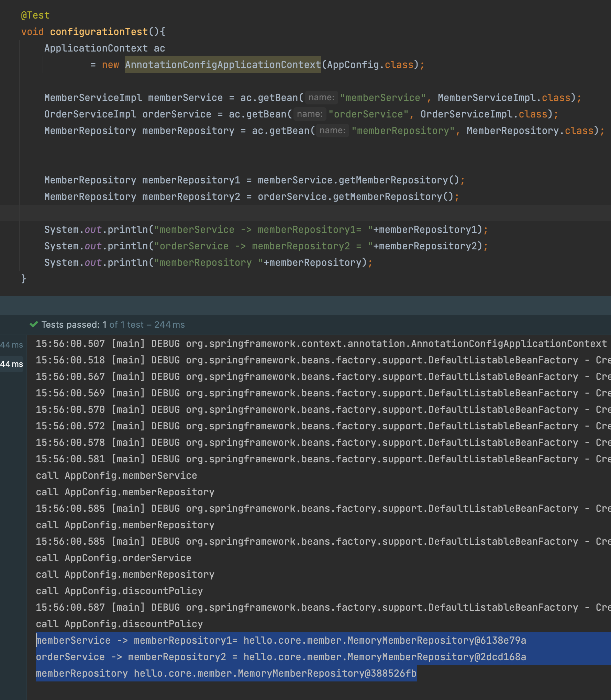Click output line ending MemoryMemberRepository@6138e79a
The width and height of the screenshot is (611, 700).
click(281, 641)
